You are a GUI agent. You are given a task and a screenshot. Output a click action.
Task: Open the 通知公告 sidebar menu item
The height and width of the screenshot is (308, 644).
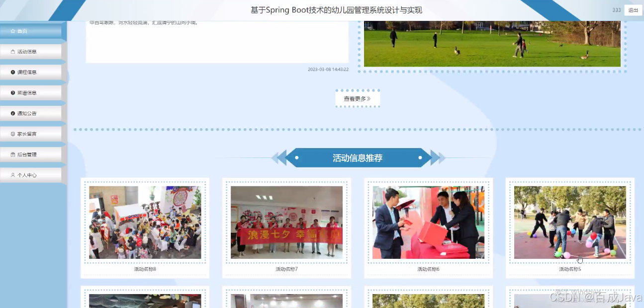coord(31,113)
